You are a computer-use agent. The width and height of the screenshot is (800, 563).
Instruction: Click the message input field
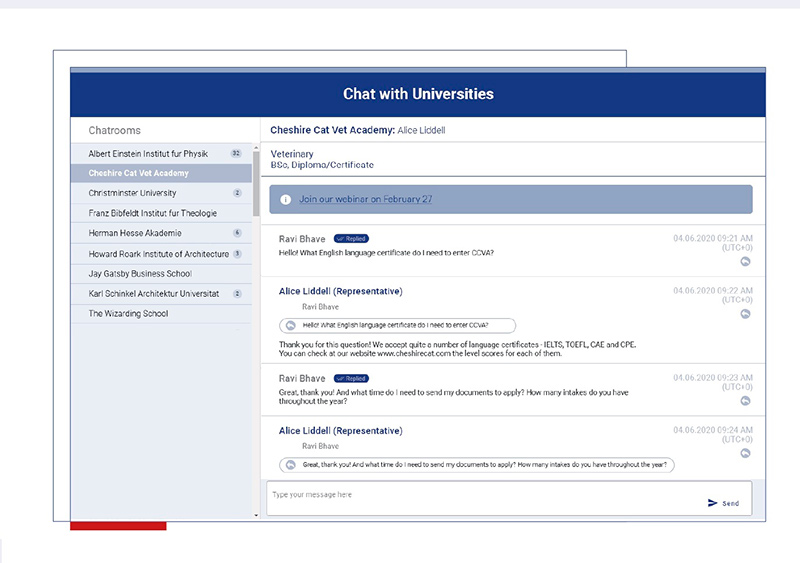(x=480, y=496)
